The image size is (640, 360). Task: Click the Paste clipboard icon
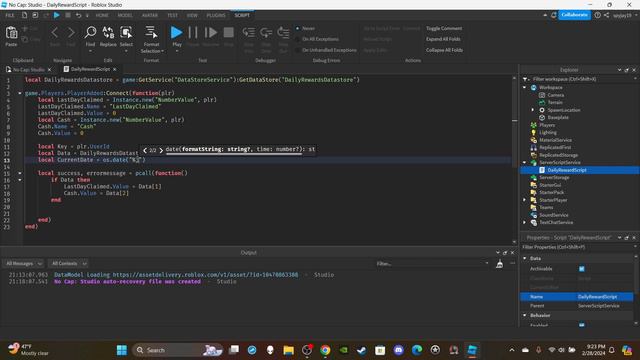pyautogui.click(x=11, y=33)
